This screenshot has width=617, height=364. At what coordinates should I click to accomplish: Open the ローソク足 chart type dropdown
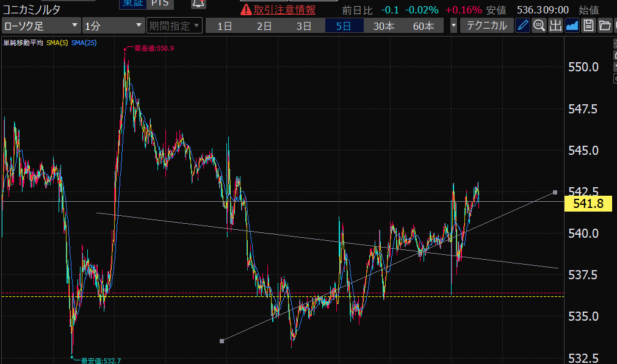click(41, 26)
